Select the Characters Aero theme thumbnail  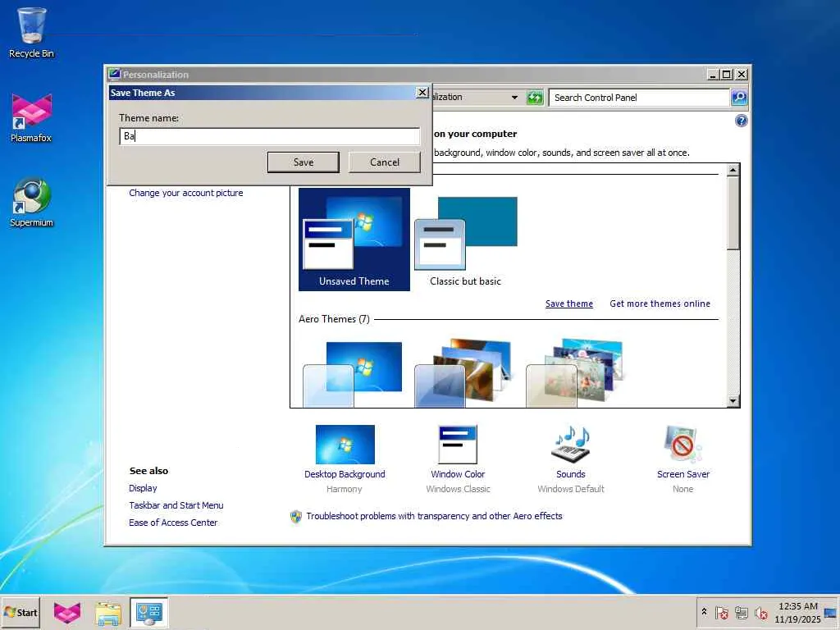[575, 372]
